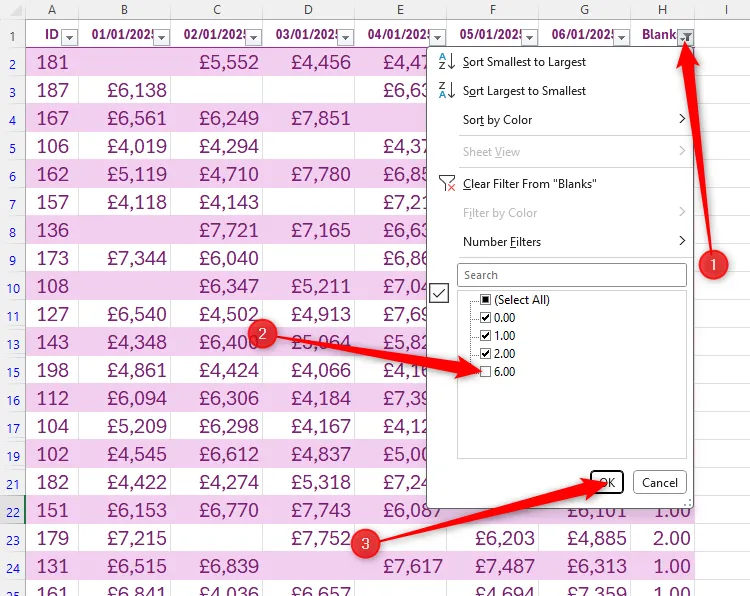Click the worksheet select-all corner triangle
This screenshot has height=596, width=750.
tap(11, 11)
